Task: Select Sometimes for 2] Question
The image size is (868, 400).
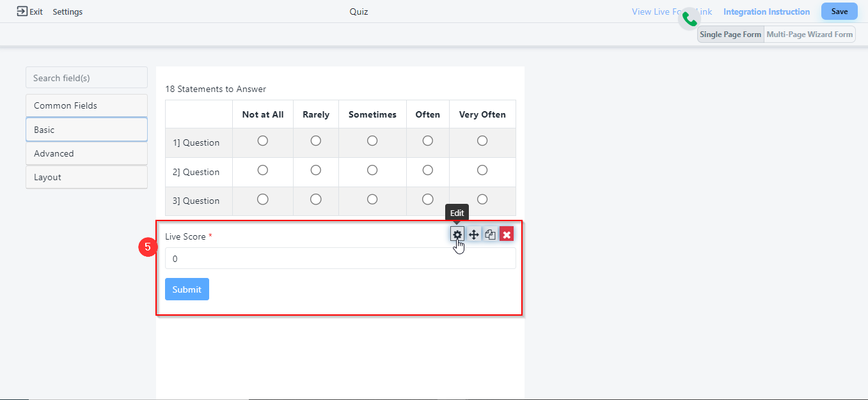Action: [372, 171]
